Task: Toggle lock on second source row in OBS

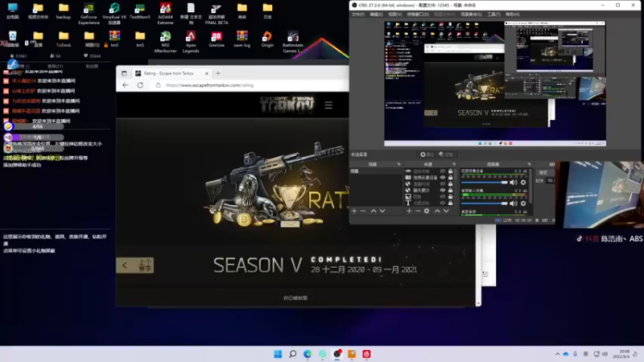Action: click(451, 177)
